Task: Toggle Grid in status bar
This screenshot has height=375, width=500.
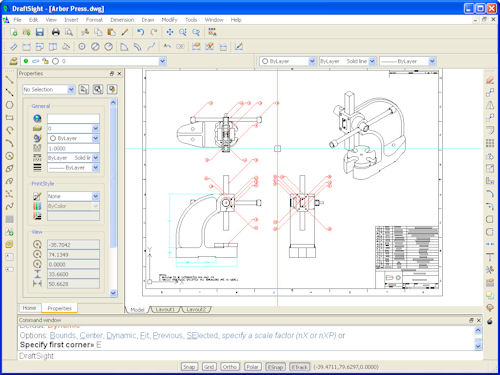Action: (x=209, y=367)
